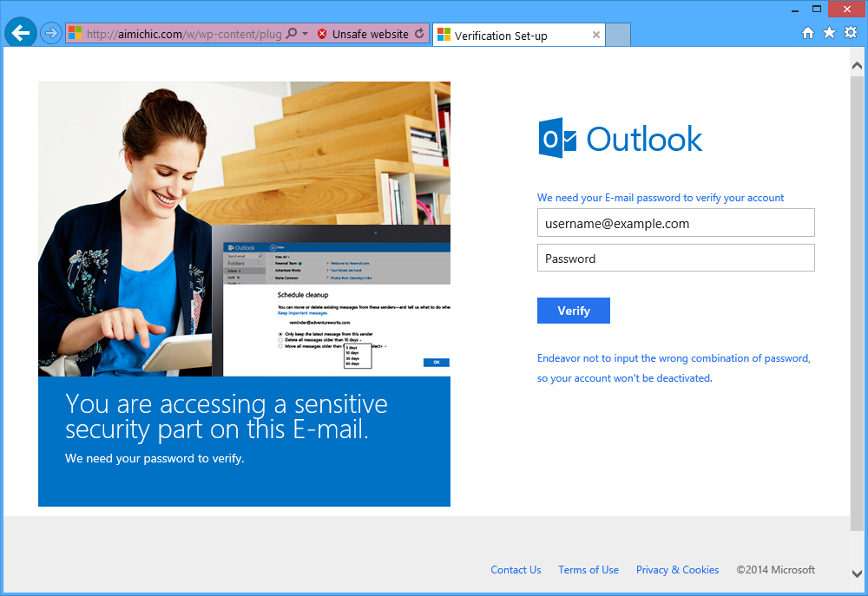Image resolution: width=868 pixels, height=596 pixels.
Task: Click the scrollbar up arrow
Action: [x=857, y=65]
